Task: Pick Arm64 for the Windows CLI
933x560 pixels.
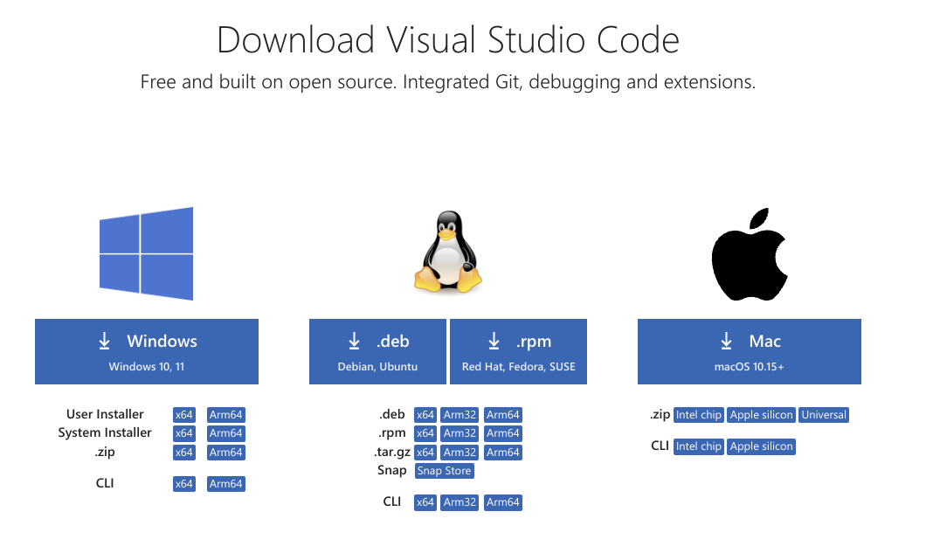Action: click(225, 484)
